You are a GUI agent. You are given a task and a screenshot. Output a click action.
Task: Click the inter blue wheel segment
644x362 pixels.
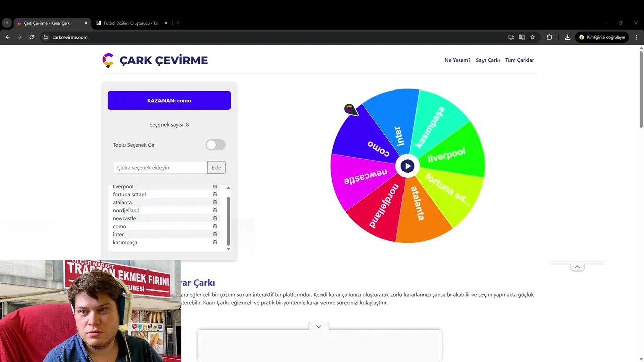(x=395, y=123)
